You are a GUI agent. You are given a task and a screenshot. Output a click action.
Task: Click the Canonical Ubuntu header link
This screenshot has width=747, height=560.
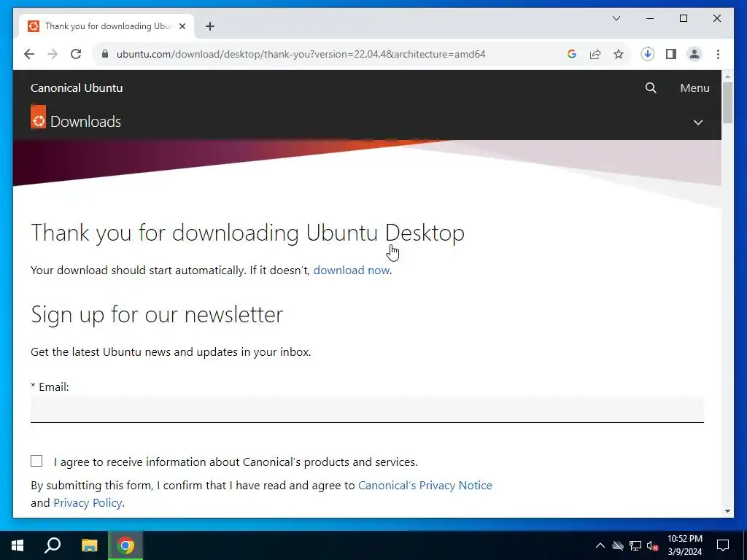[x=77, y=87]
